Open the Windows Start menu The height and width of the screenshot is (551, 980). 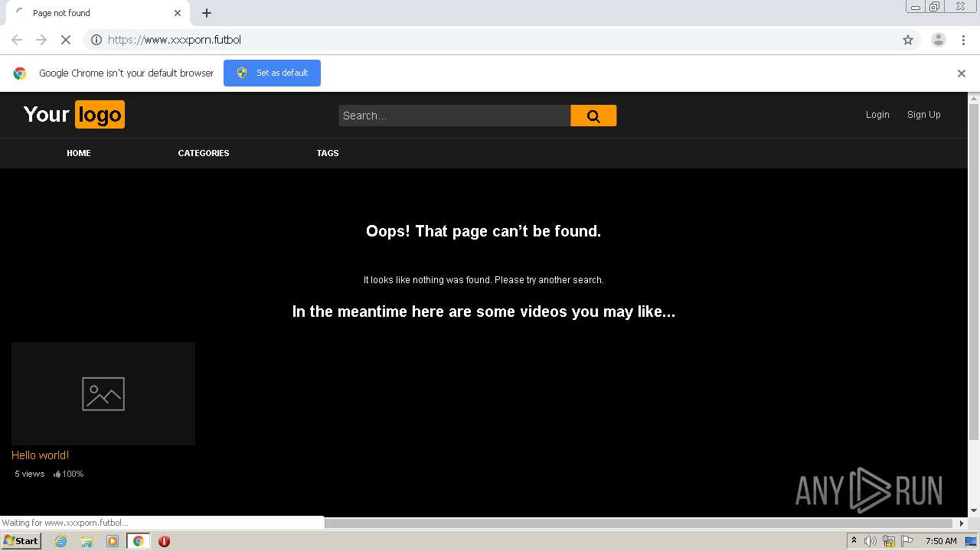pyautogui.click(x=21, y=541)
